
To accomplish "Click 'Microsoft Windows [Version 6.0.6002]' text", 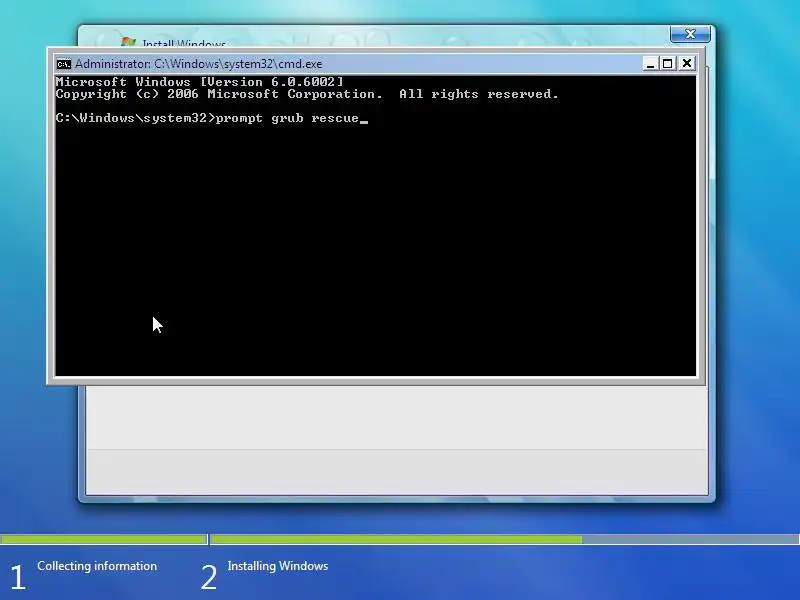I will [x=199, y=82].
